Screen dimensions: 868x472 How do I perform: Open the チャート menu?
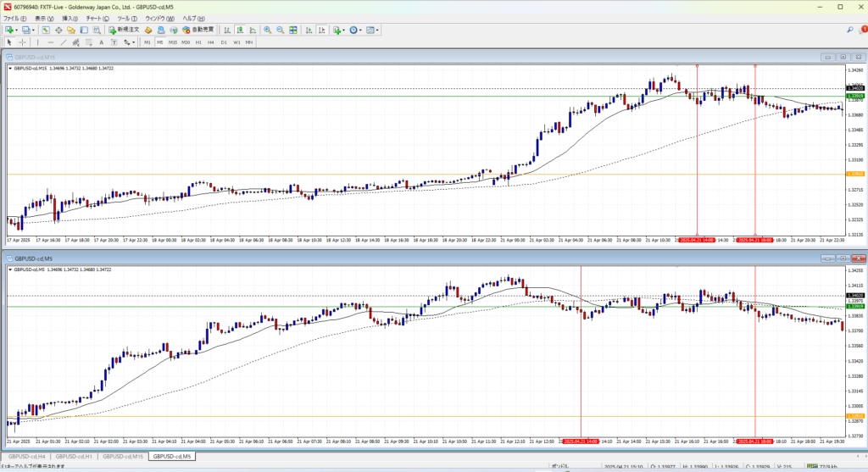[x=93, y=18]
